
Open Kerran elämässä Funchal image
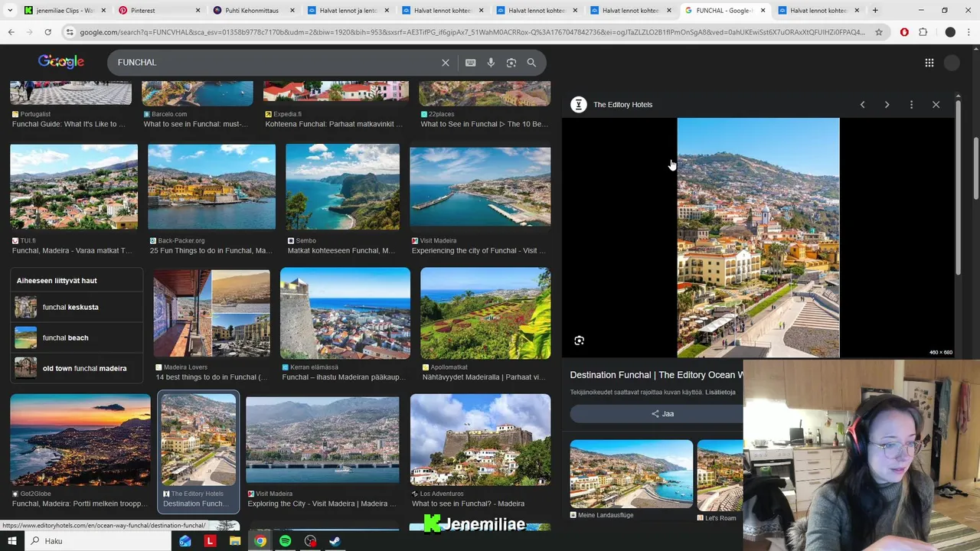(x=345, y=312)
